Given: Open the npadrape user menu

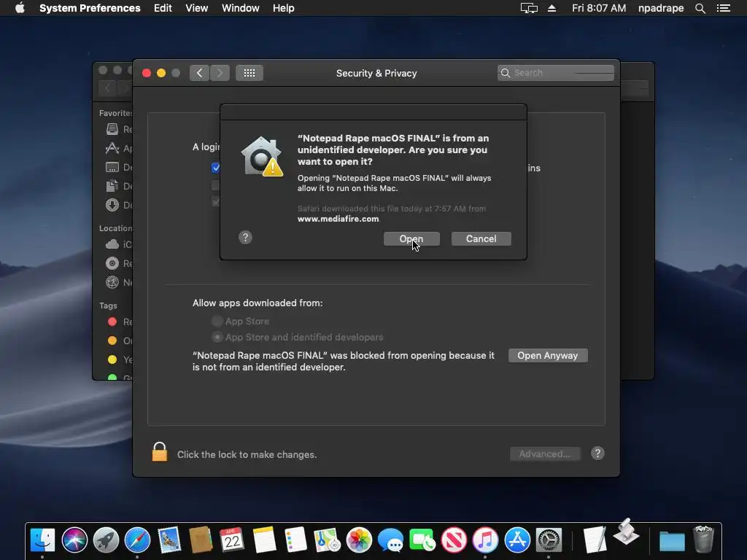Looking at the screenshot, I should click(x=661, y=8).
